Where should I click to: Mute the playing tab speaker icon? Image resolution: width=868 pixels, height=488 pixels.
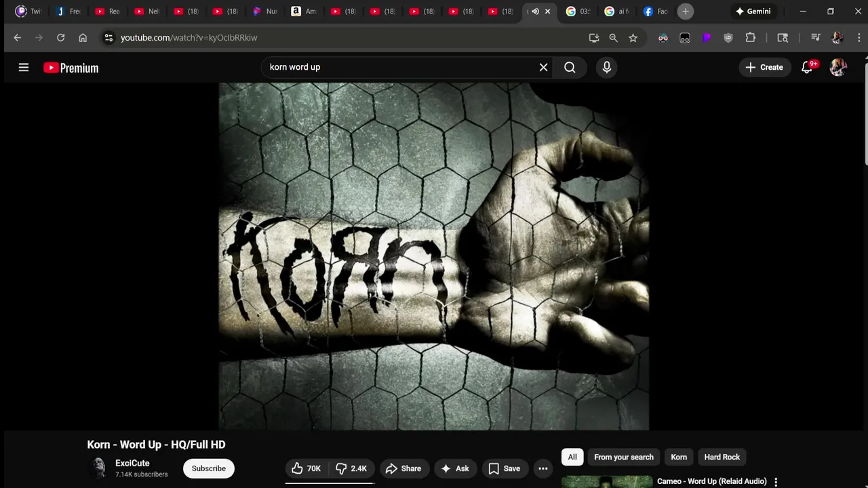536,12
